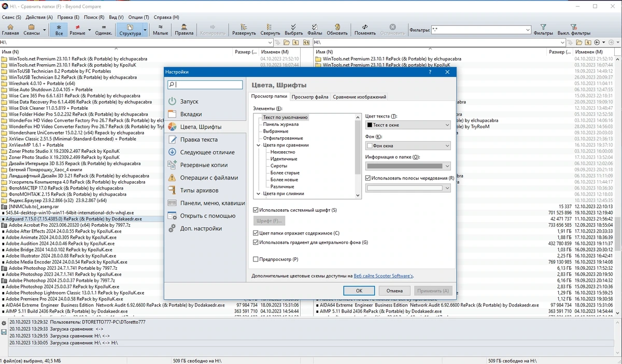
Task: Expand the Фон окна combo box
Action: (x=408, y=146)
